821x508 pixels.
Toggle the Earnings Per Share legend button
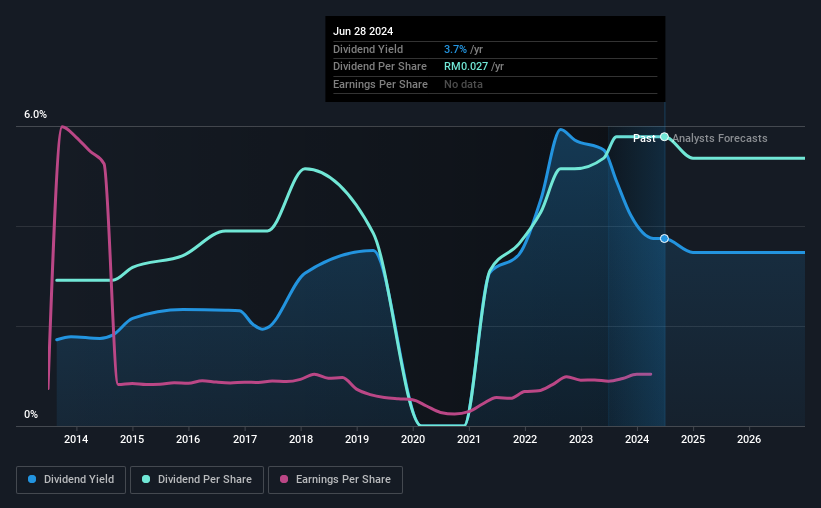tap(335, 480)
